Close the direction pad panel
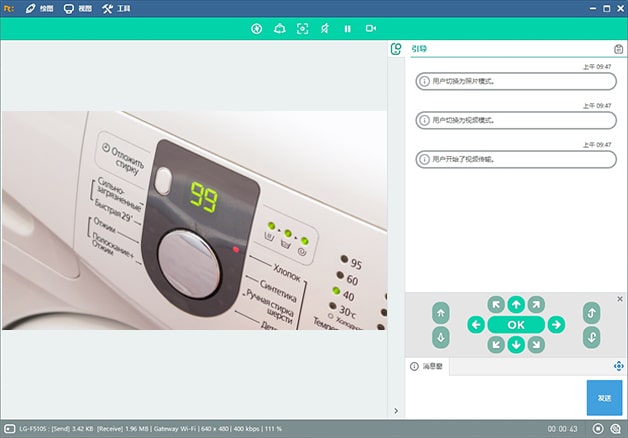 [620, 299]
